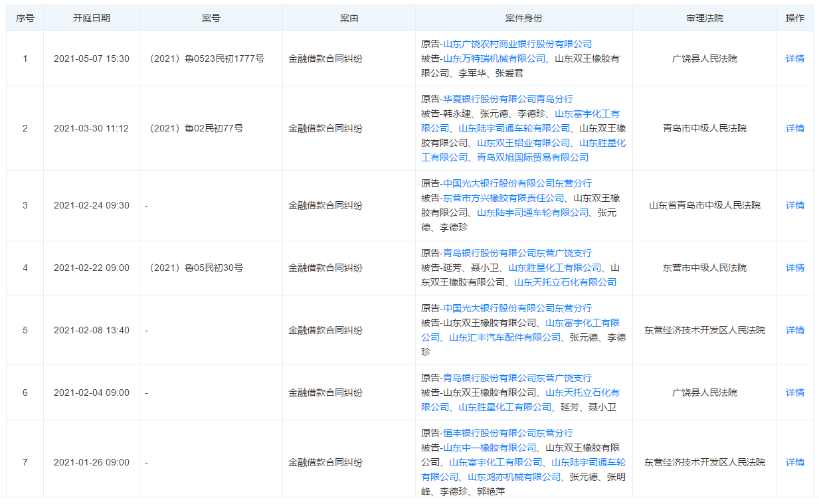This screenshot has height=504, width=819.
Task: Click the 操作 column header
Action: click(x=794, y=18)
